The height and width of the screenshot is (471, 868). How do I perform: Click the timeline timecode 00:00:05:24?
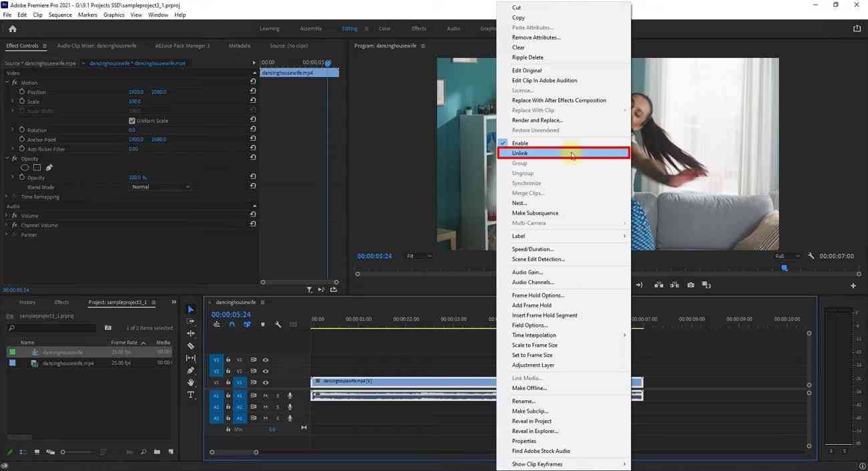click(231, 315)
